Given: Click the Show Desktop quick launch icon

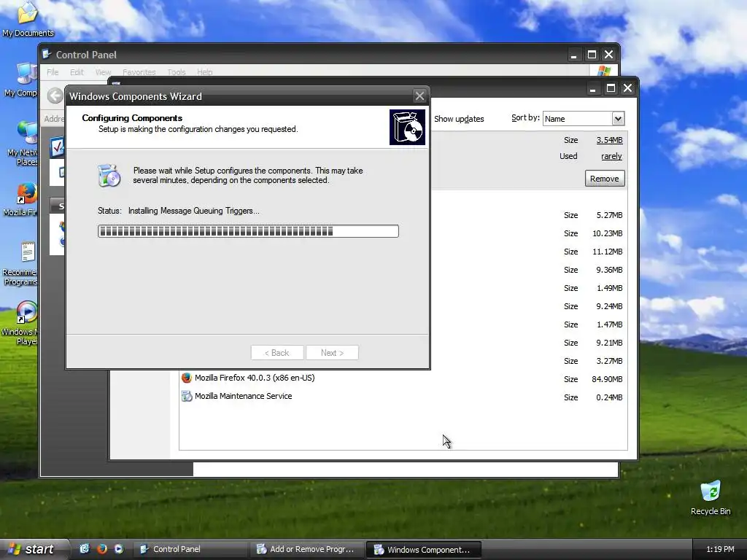Looking at the screenshot, I should (85, 549).
